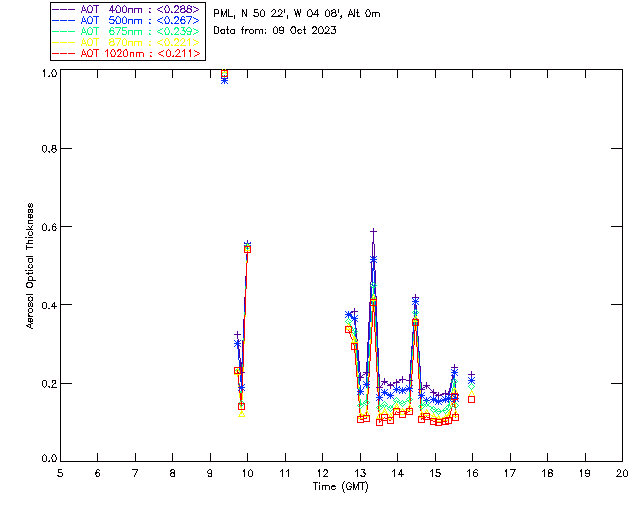The width and height of the screenshot is (640, 512).
Task: Click the x-axis tick label 15
Action: pyautogui.click(x=435, y=473)
